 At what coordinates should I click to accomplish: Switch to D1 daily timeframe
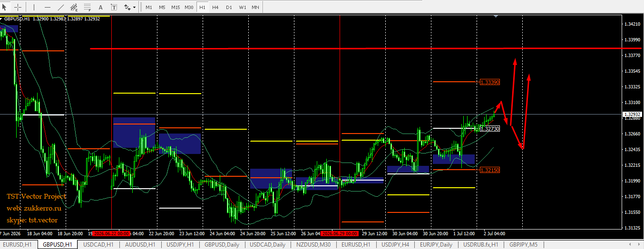229,7
